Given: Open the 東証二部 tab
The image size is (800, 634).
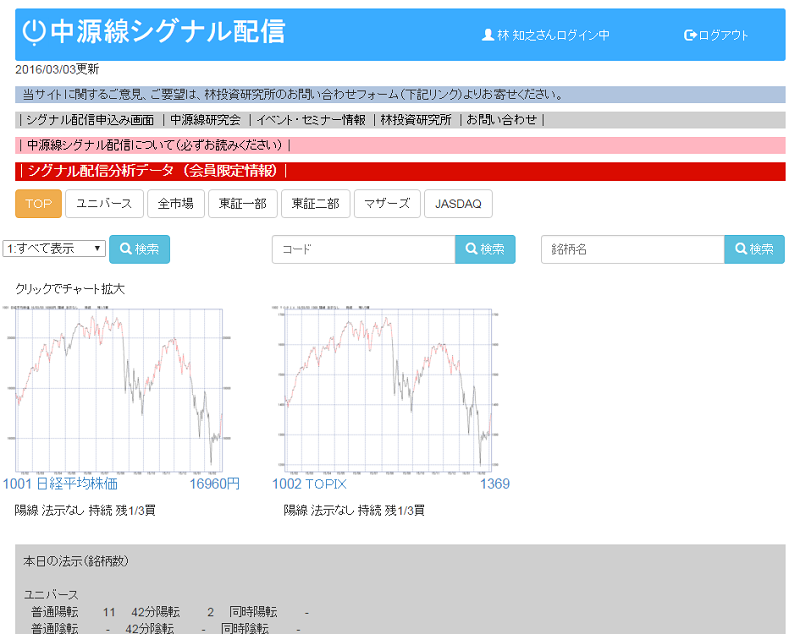Looking at the screenshot, I should point(315,204).
